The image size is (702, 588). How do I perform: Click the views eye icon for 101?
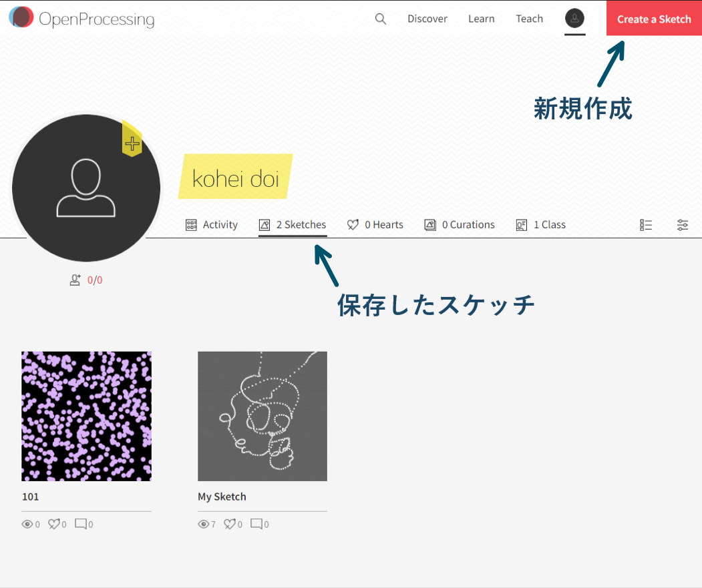[x=27, y=524]
